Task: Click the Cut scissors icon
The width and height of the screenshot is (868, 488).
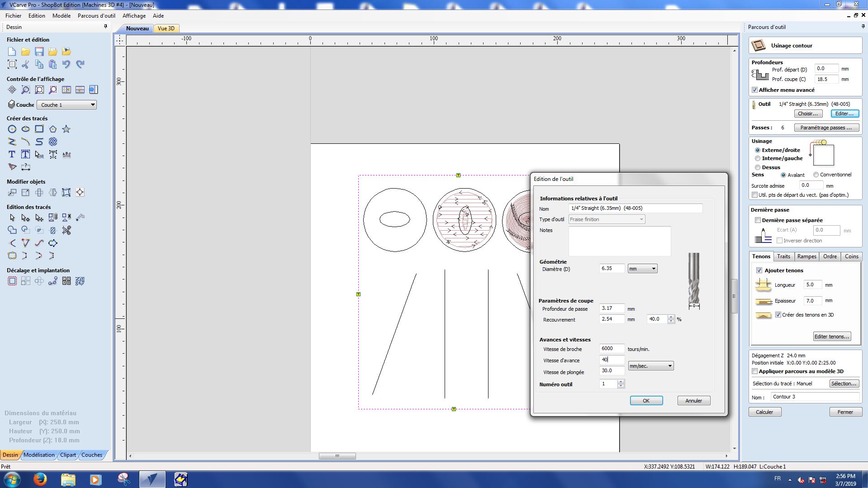Action: pos(26,64)
